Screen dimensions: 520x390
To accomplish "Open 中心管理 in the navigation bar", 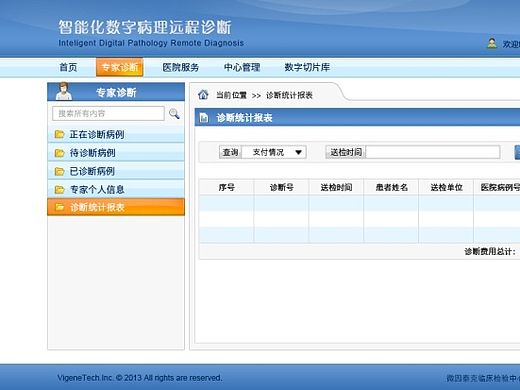I will tap(242, 67).
